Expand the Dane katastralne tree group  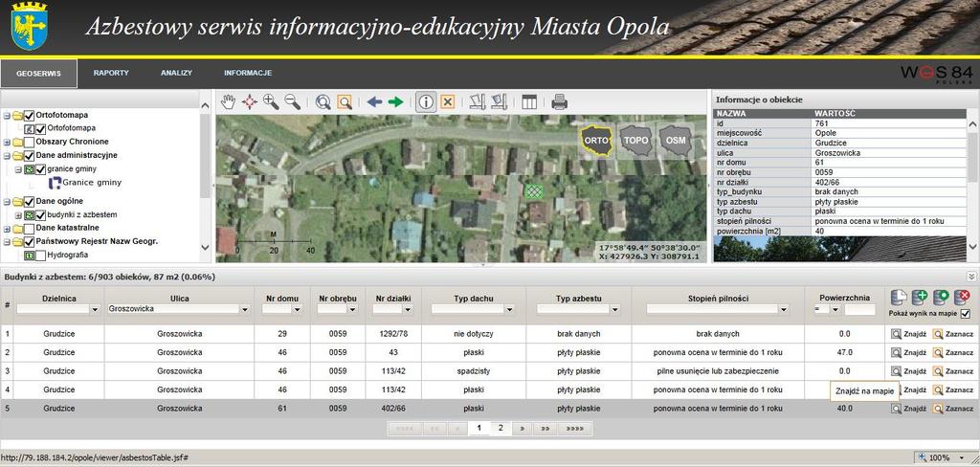(7, 229)
